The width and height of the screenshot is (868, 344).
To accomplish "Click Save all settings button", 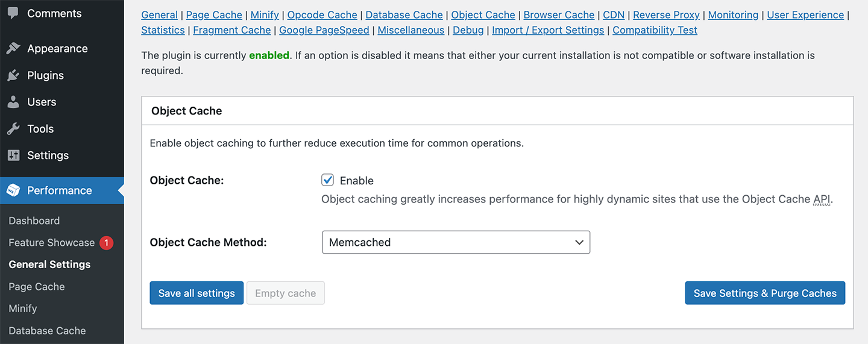I will pyautogui.click(x=197, y=293).
